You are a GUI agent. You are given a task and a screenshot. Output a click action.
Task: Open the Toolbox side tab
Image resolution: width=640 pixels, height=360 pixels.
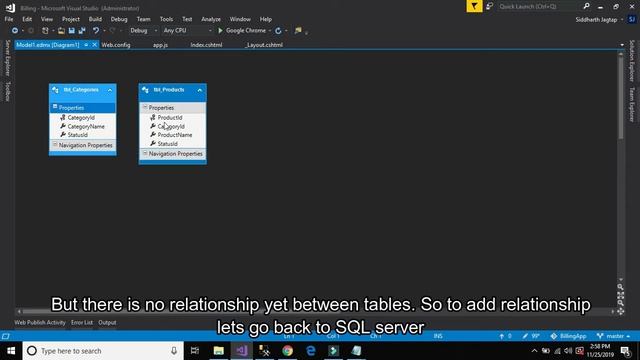pos(7,91)
